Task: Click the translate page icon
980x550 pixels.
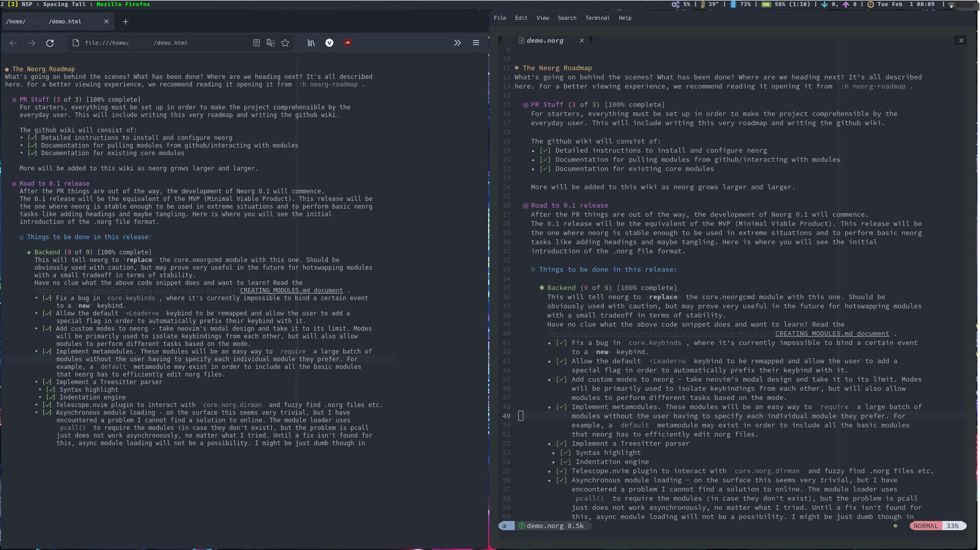Action: [271, 43]
